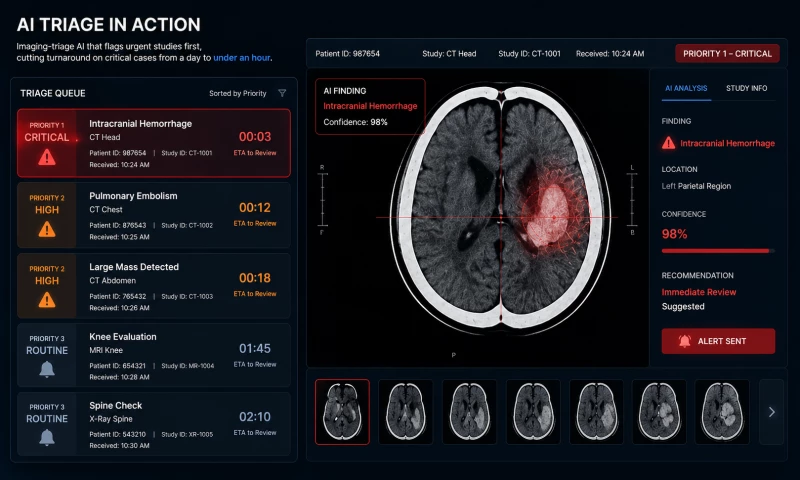Click the Priority 1 Critical label

point(46,133)
